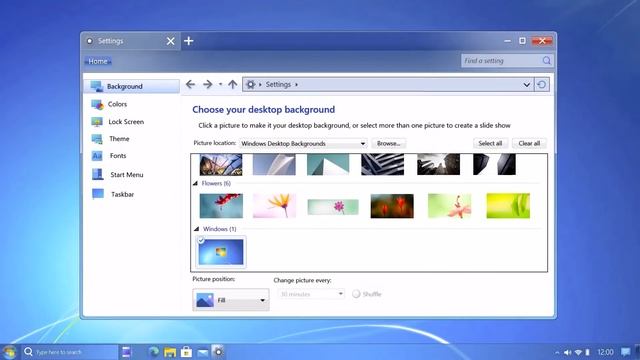The image size is (640, 360).
Task: Open recent locations dropdown arrow
Action: [220, 84]
